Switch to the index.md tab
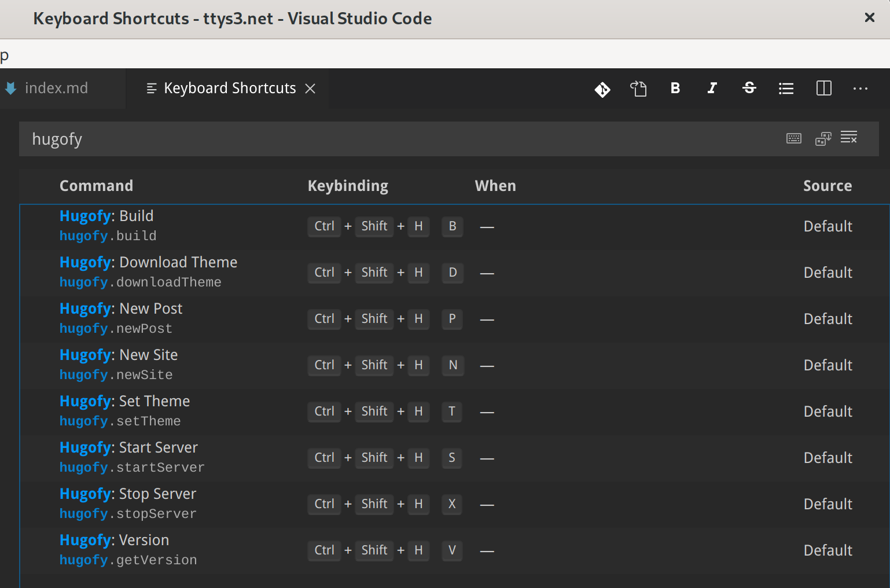 [56, 88]
